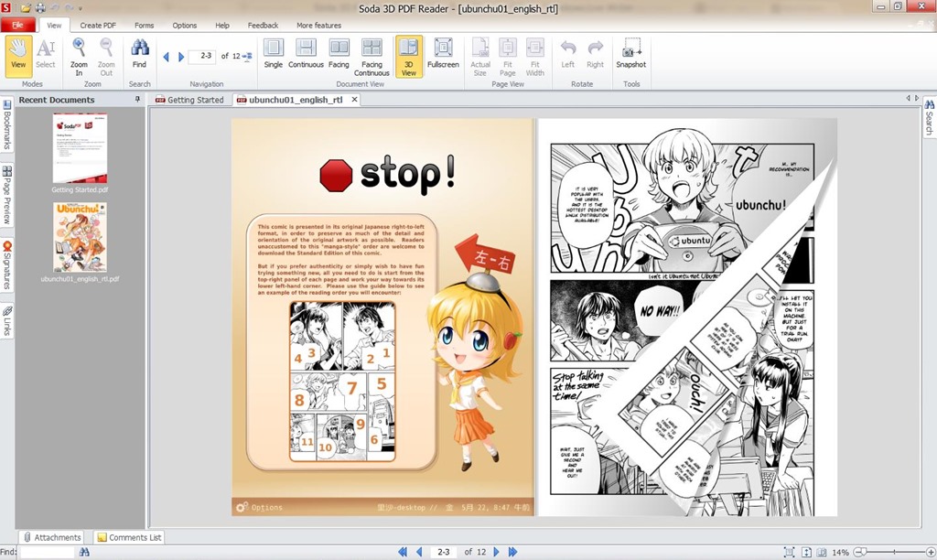Click the status bar fit height icon

[x=806, y=553]
